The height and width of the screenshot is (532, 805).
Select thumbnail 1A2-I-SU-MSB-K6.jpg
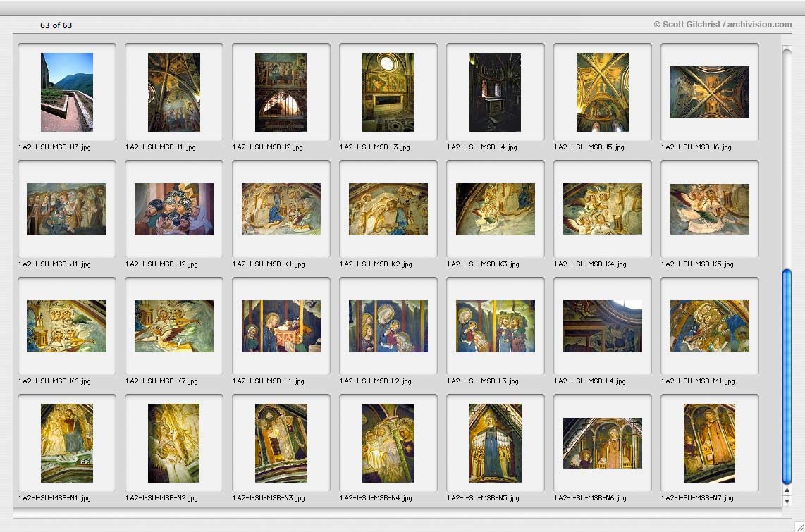[67, 326]
